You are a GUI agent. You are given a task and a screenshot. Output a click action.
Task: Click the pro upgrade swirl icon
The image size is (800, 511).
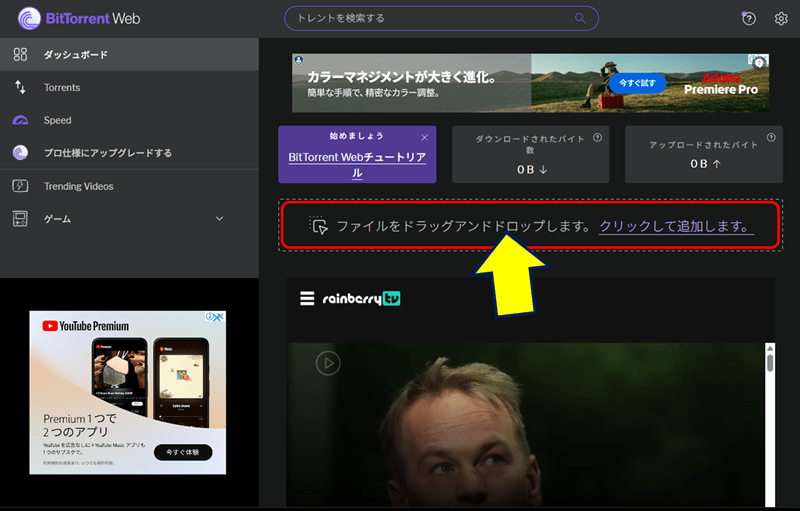pyautogui.click(x=20, y=152)
